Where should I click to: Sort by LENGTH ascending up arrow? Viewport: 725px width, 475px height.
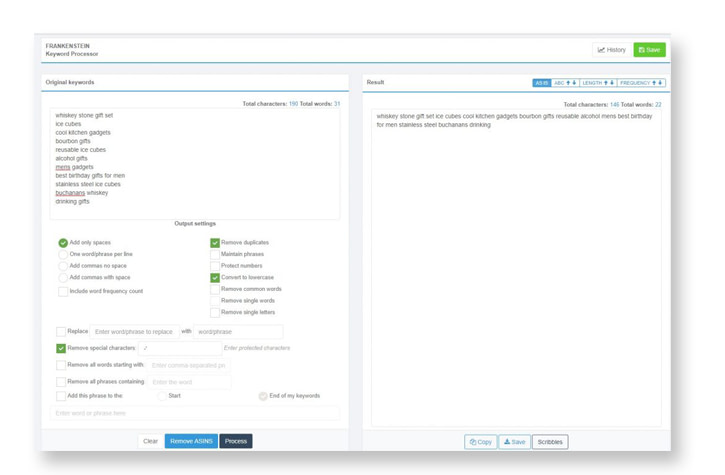coord(606,83)
